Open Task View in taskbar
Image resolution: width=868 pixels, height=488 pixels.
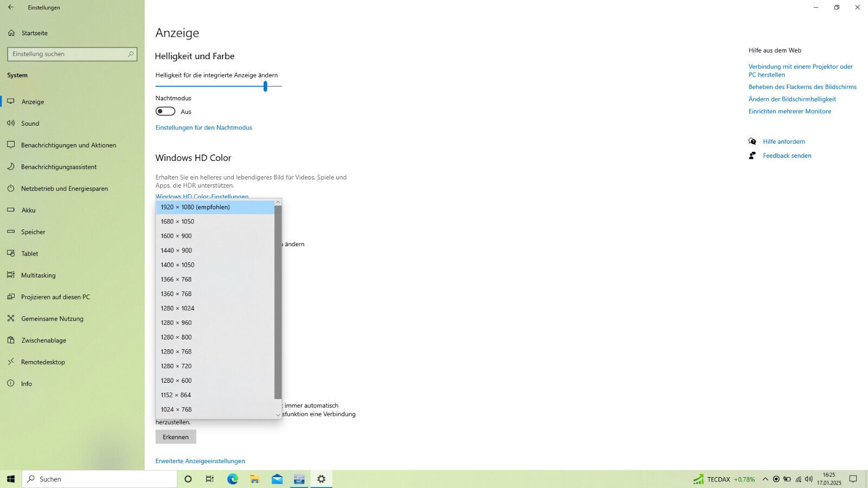(x=210, y=479)
